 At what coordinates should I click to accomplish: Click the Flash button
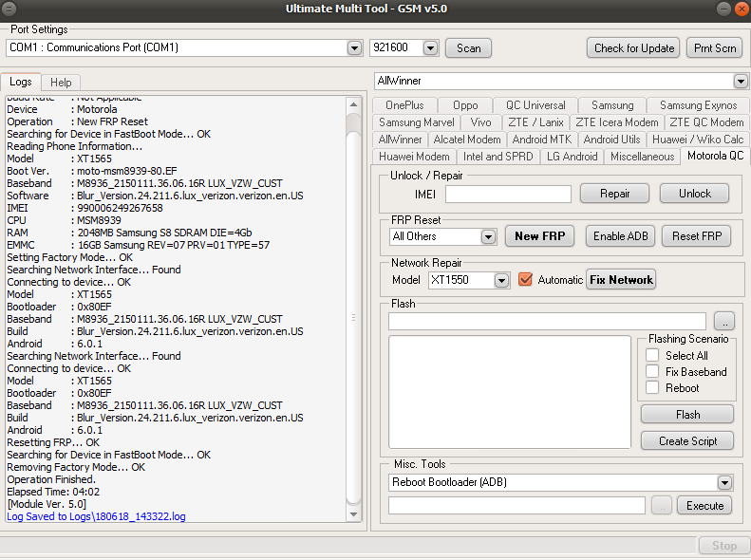click(x=687, y=415)
